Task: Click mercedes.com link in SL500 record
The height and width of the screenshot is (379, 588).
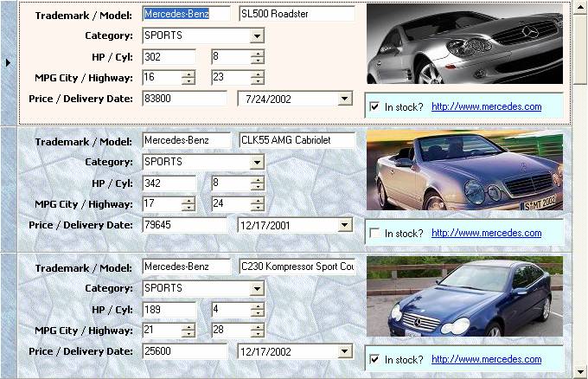Action: [486, 107]
